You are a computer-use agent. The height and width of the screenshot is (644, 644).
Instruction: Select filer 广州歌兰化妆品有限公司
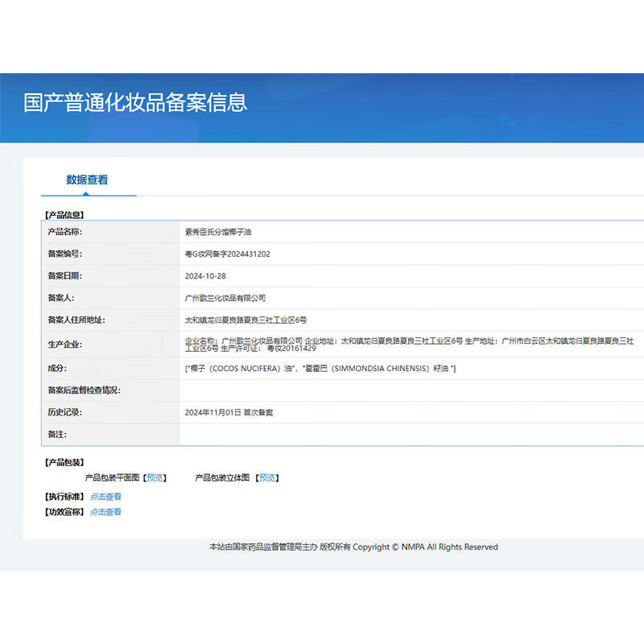tap(225, 298)
